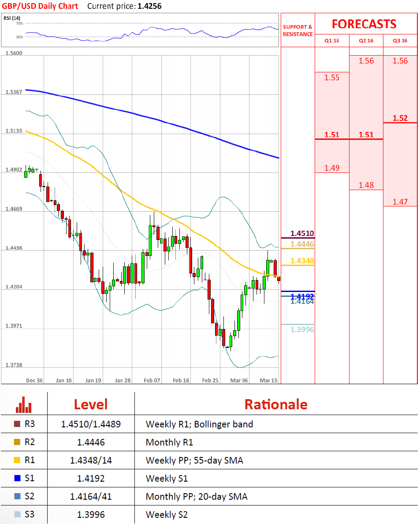
Task: Click the S2 steel blue color swatch
Action: click(x=17, y=496)
